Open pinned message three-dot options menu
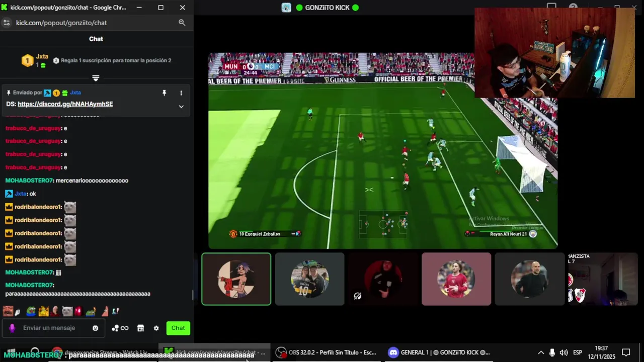The width and height of the screenshot is (644, 362). tap(181, 93)
